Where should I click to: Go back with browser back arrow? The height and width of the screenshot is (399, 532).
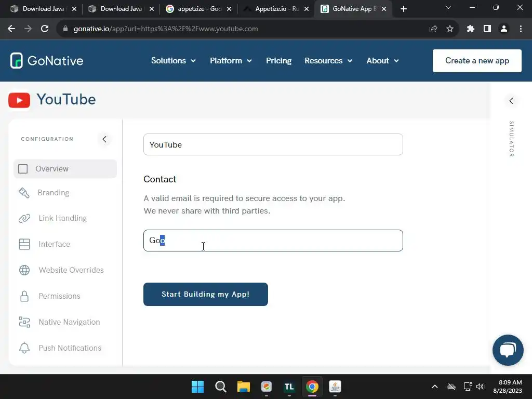[x=11, y=29]
